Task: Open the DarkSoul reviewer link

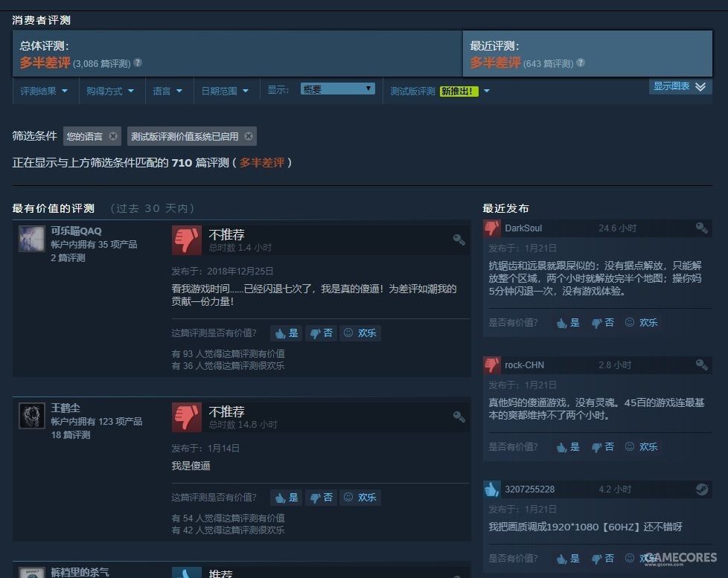Action: tap(523, 228)
